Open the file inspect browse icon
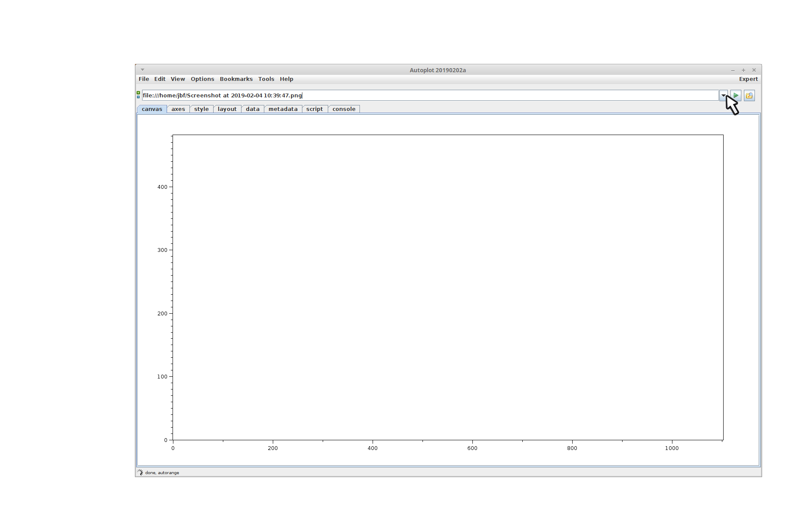 [749, 96]
